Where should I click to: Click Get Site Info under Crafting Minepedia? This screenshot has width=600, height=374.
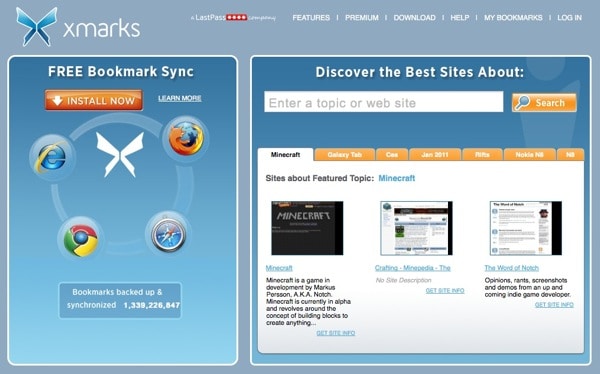click(x=445, y=291)
